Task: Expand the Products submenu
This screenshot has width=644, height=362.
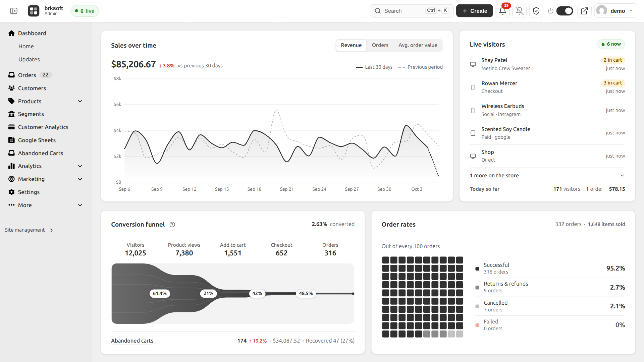Action: click(80, 101)
